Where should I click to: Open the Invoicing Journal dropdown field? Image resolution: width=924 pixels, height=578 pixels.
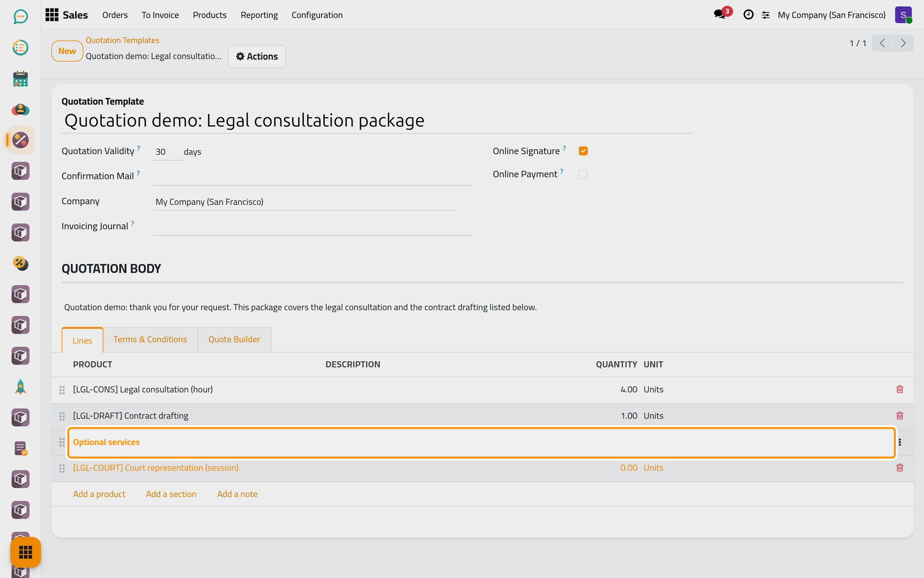click(x=312, y=226)
